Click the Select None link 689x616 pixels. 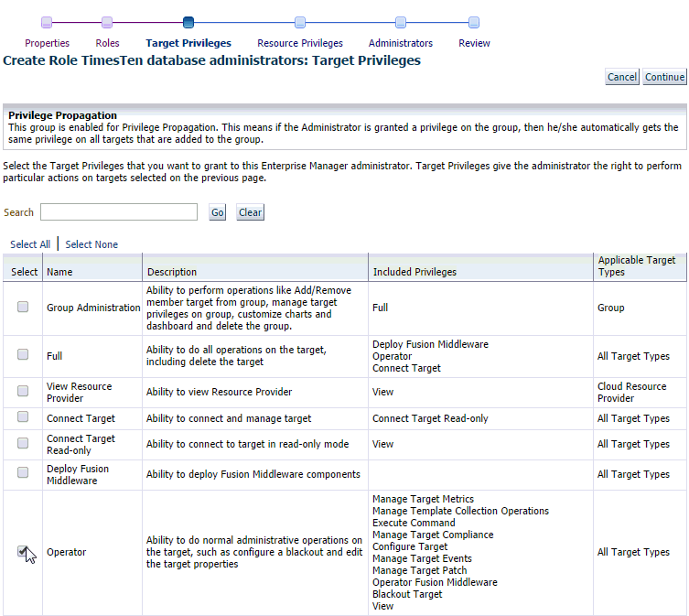pos(92,244)
